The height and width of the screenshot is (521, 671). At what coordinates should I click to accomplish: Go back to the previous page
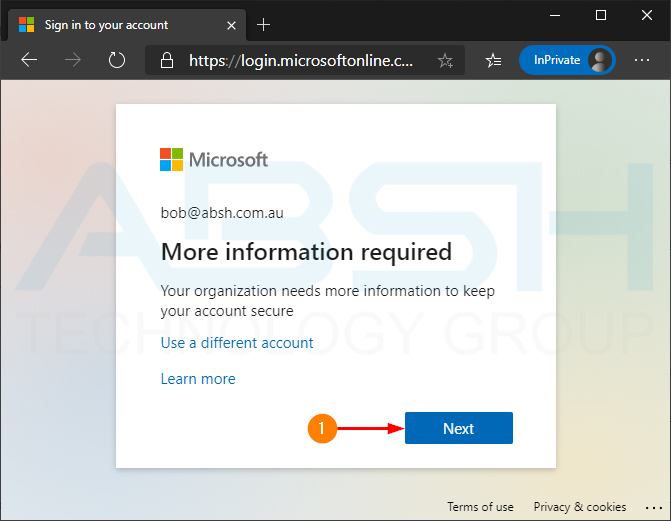point(29,60)
